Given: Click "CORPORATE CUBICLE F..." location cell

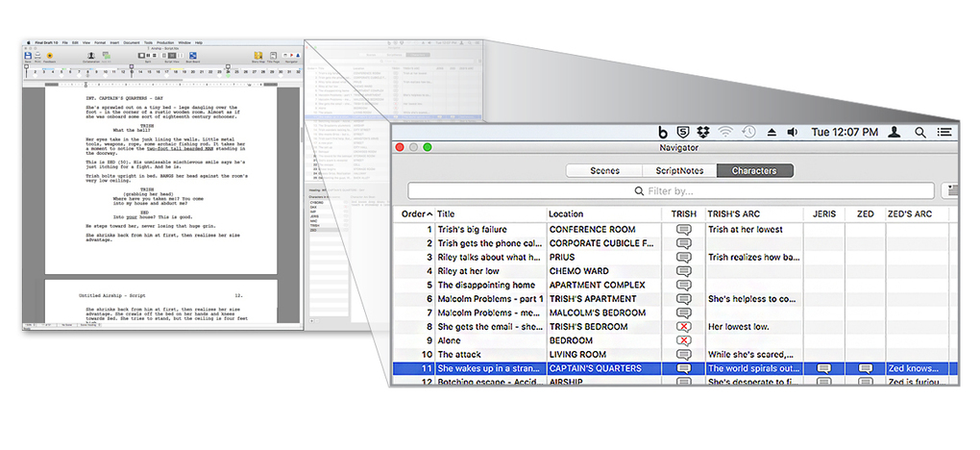Looking at the screenshot, I should point(601,243).
